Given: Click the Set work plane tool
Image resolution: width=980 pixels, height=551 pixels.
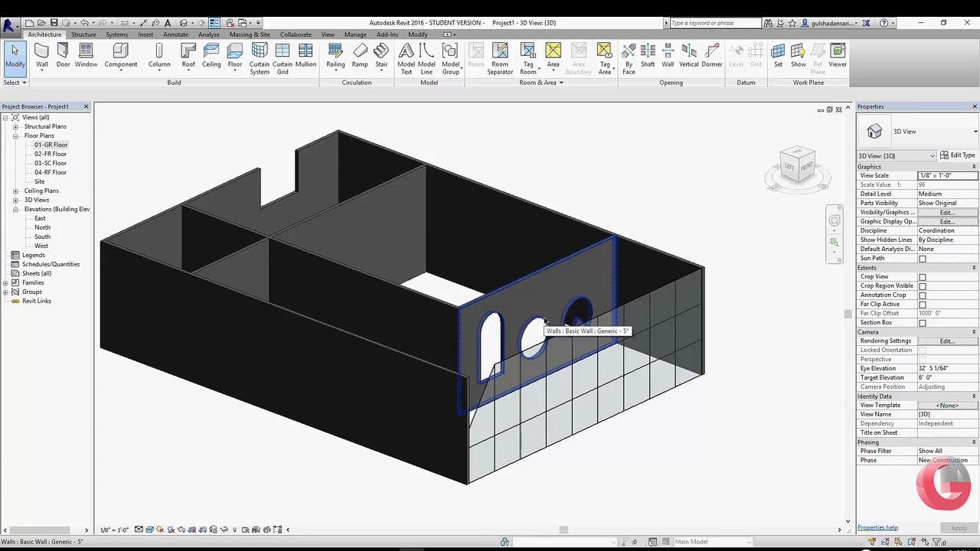Looking at the screenshot, I should click(778, 55).
